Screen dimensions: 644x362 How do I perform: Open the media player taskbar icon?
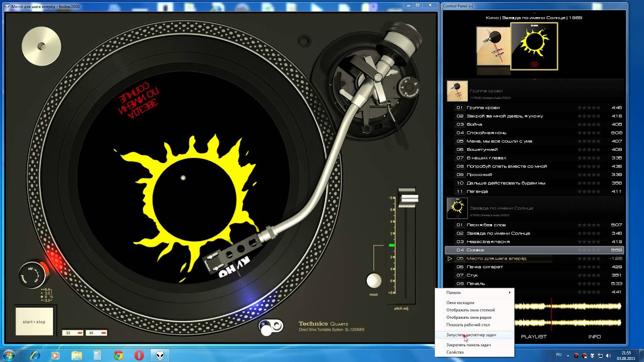(55, 355)
